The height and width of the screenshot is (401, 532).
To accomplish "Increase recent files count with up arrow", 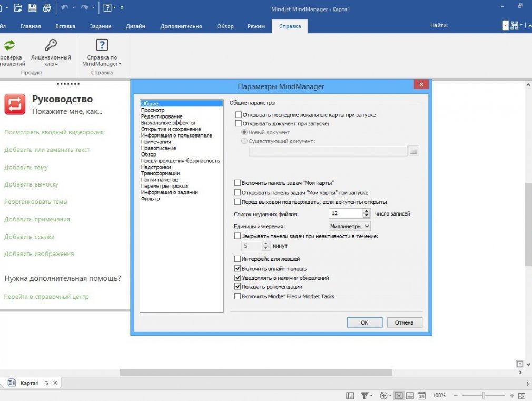I will click(366, 211).
